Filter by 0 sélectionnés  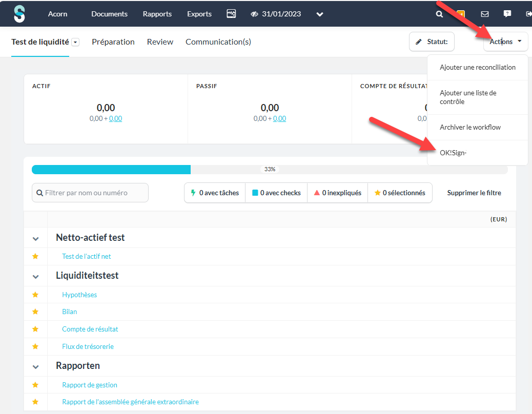pos(400,193)
